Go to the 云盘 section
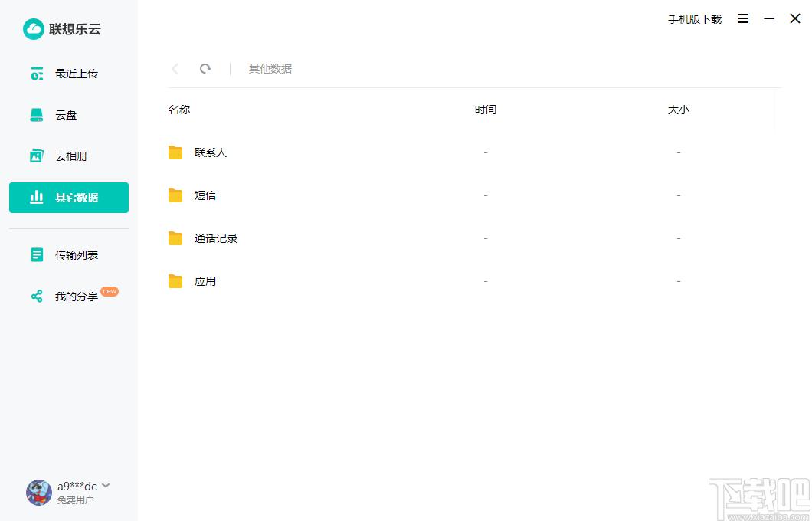This screenshot has width=812, height=521. pyautogui.click(x=69, y=115)
